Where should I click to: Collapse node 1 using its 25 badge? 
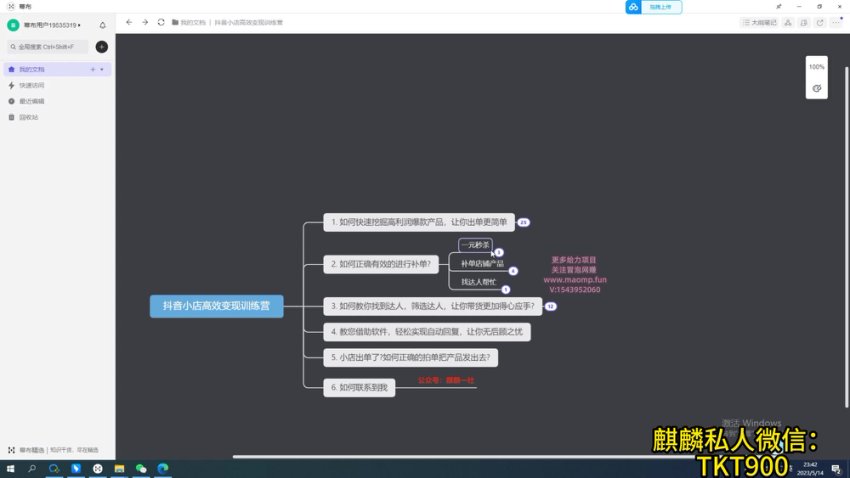click(523, 222)
